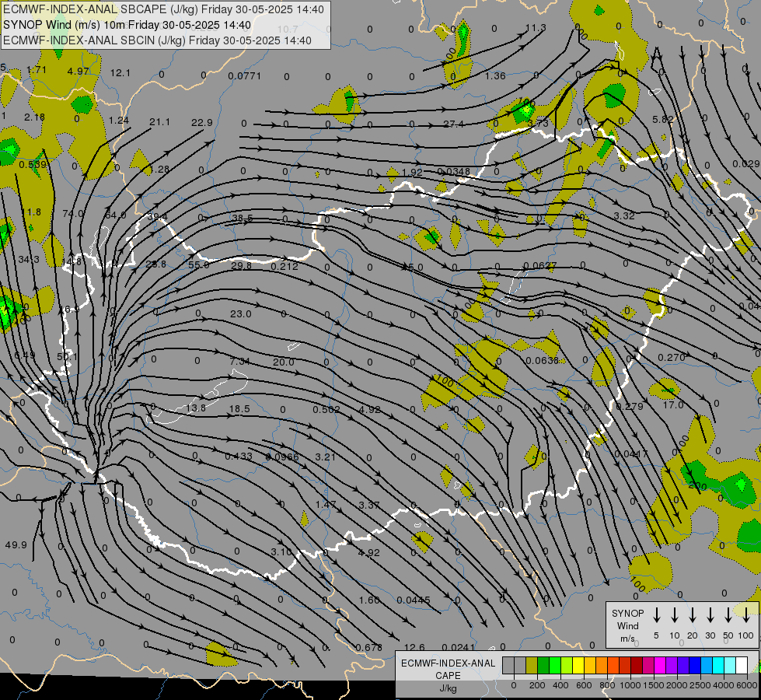The image size is (761, 700).
Task: Click the 6000 tick on CAPE legend
Action: click(747, 685)
